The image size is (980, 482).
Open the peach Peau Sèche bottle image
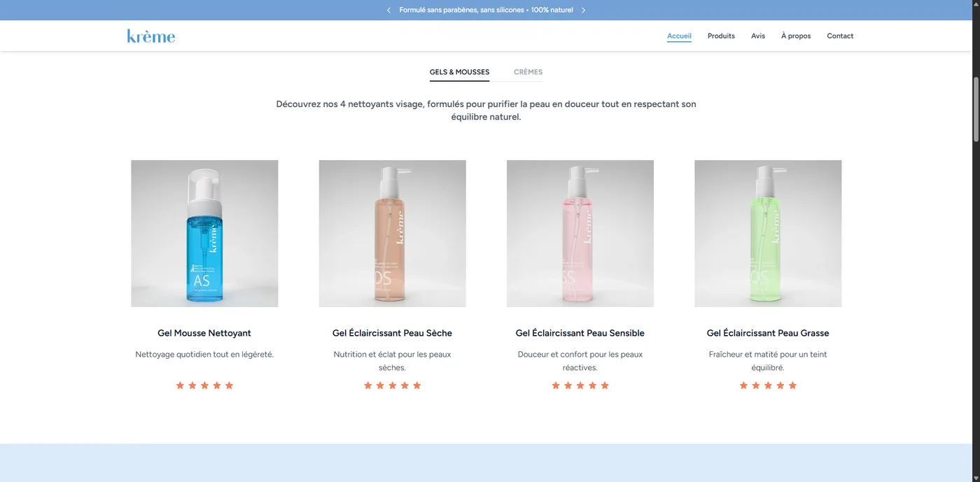(392, 234)
